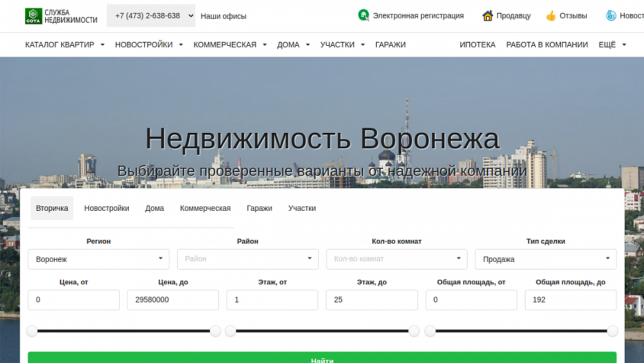644x363 pixels.
Task: Select the Гаражи search tab
Action: tap(260, 208)
